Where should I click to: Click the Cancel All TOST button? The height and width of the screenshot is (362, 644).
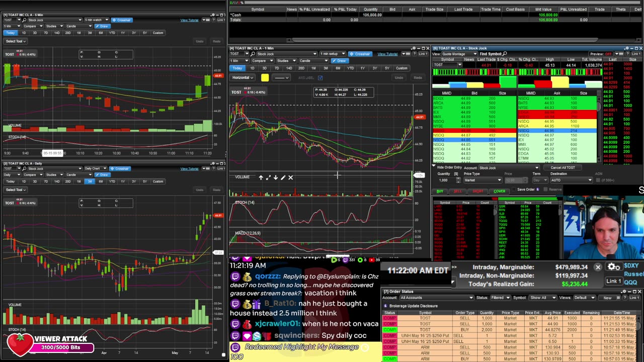[x=562, y=167]
